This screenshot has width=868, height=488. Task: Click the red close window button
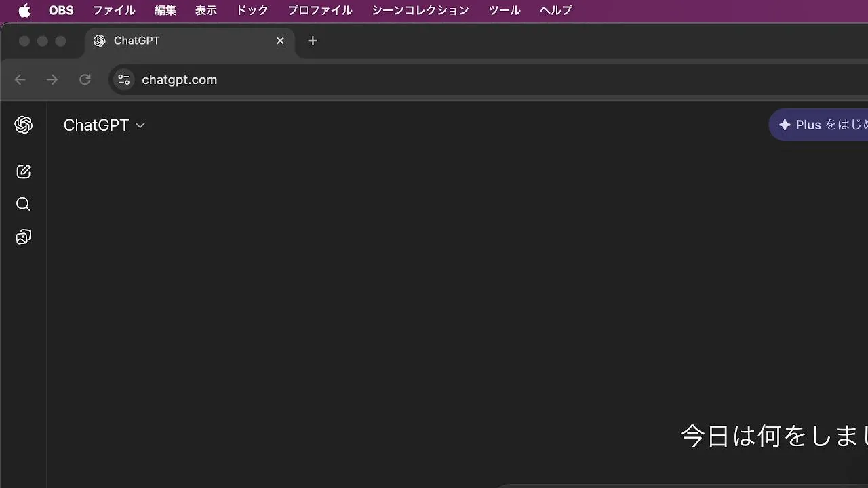click(x=24, y=41)
